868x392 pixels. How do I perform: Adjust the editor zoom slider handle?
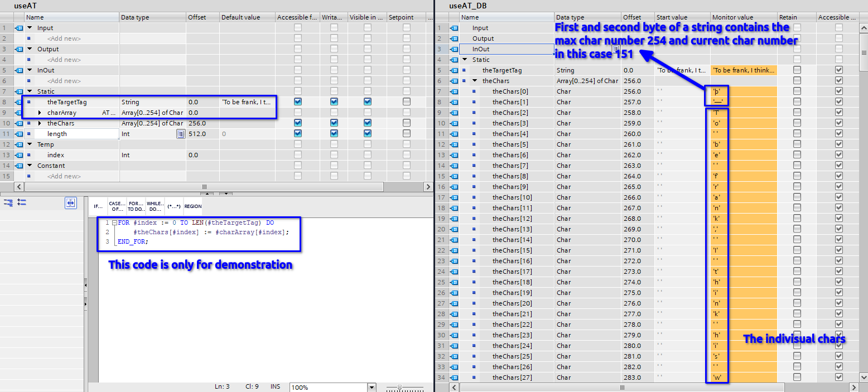pyautogui.click(x=399, y=387)
